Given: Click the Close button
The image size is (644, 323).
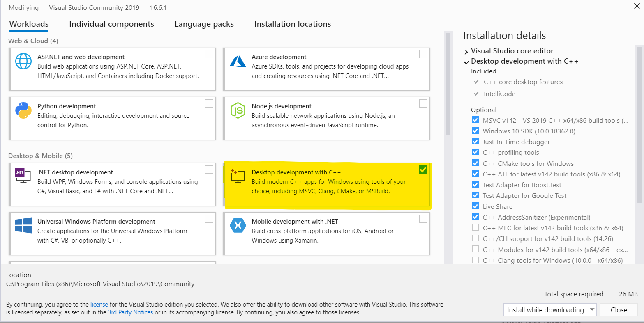Looking at the screenshot, I should [x=619, y=310].
